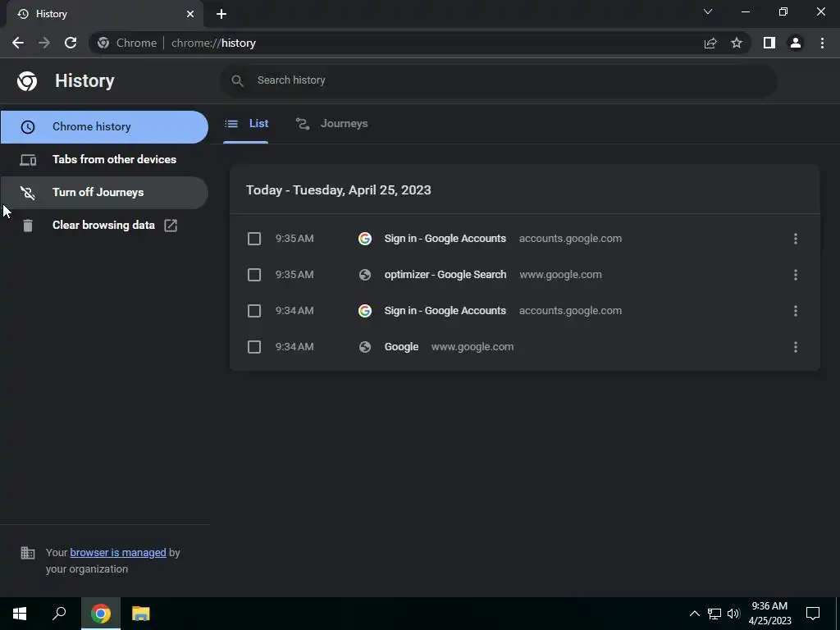Viewport: 840px width, 630px height.
Task: Click the Chrome taskbar icon
Action: tap(101, 614)
